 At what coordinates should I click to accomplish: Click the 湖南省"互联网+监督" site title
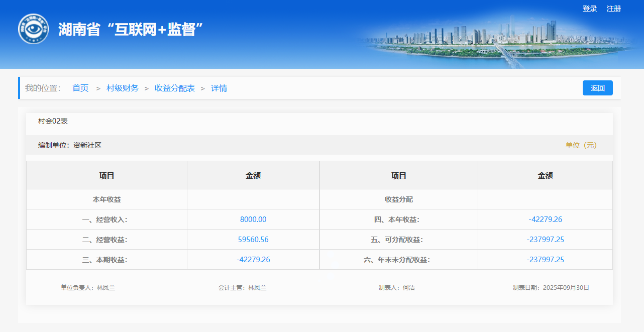point(130,30)
